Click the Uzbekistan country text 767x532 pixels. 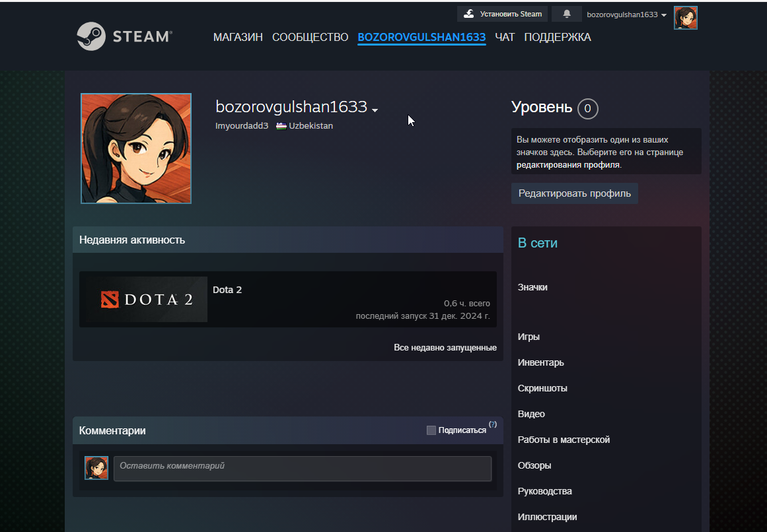click(310, 126)
